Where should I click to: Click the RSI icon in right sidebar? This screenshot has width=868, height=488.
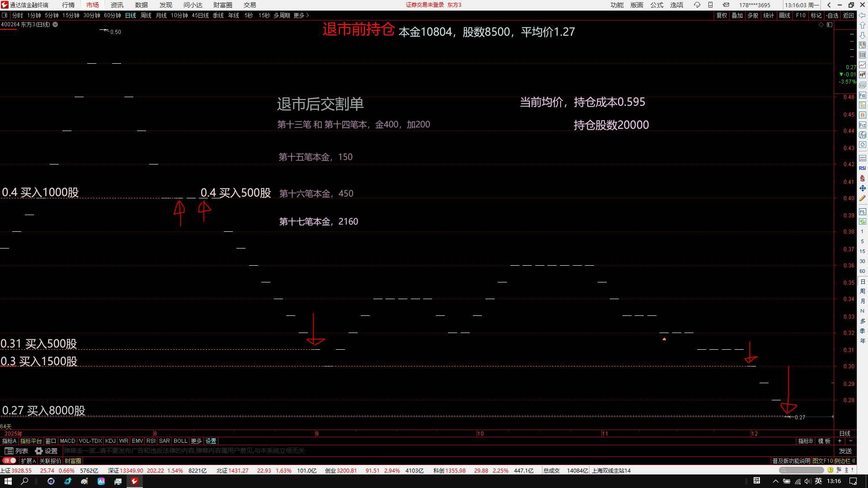[x=863, y=168]
